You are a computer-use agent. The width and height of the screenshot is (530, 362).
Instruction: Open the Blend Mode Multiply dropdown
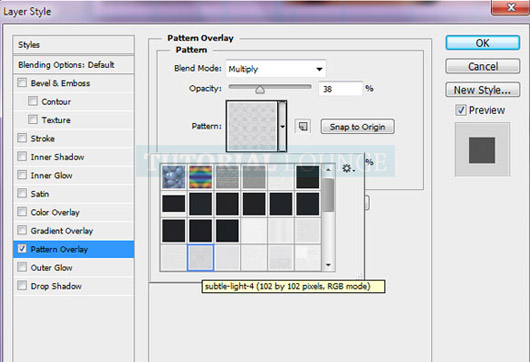pos(276,69)
